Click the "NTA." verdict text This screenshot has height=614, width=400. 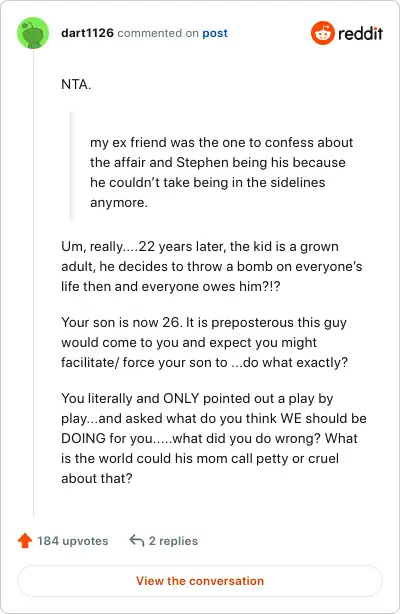click(76, 84)
